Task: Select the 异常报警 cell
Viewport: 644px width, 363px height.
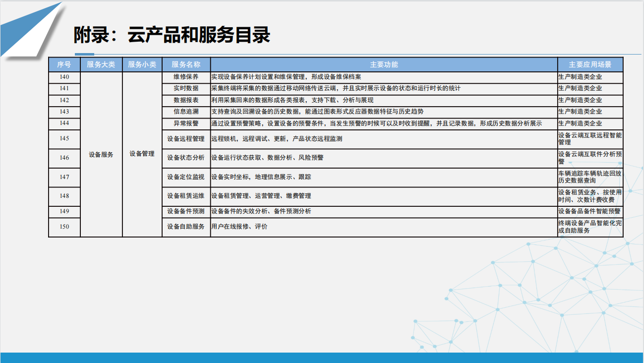Action: click(x=186, y=123)
